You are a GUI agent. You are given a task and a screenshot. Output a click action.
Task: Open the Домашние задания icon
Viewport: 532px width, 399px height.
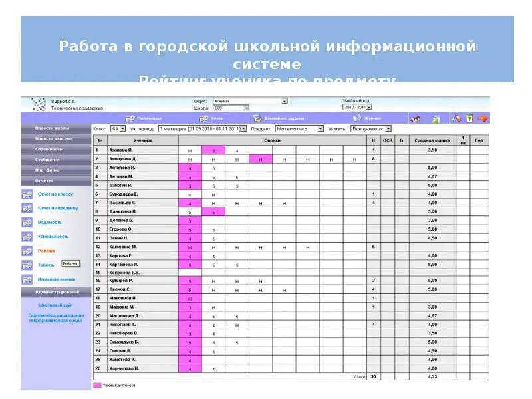257,118
